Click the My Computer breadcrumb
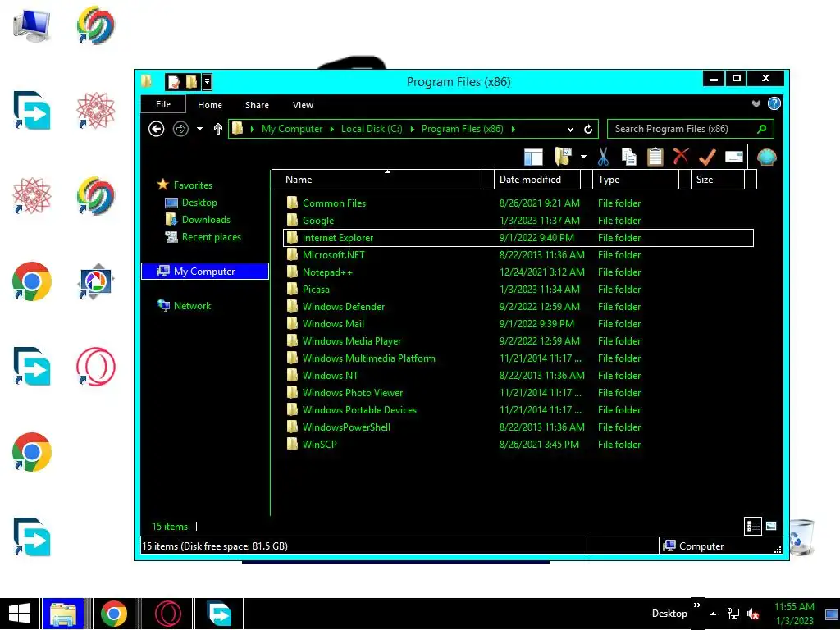The height and width of the screenshot is (630, 840). [292, 129]
